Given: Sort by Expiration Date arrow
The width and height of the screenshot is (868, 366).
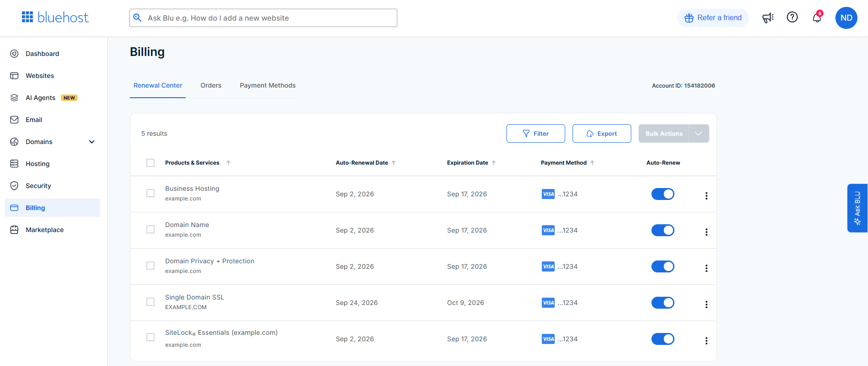Looking at the screenshot, I should tap(494, 163).
